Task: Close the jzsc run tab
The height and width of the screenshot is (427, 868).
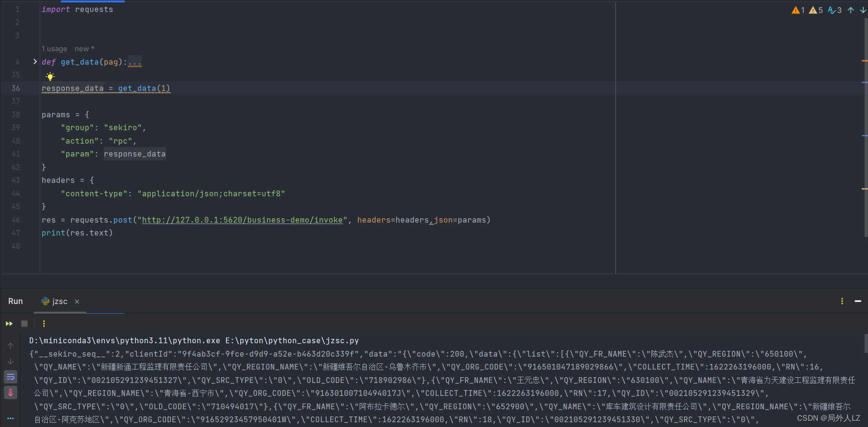Action: click(x=77, y=302)
